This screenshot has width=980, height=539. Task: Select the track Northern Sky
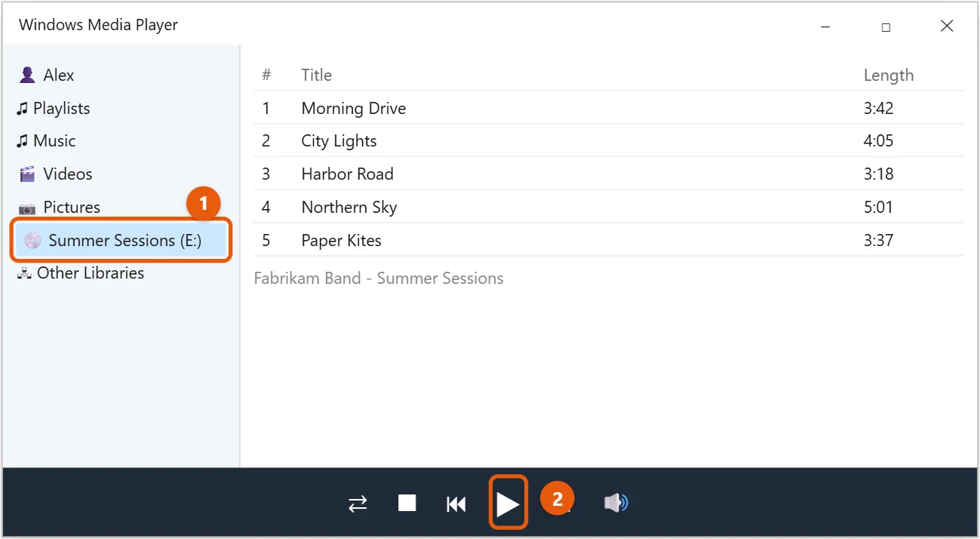(x=608, y=207)
